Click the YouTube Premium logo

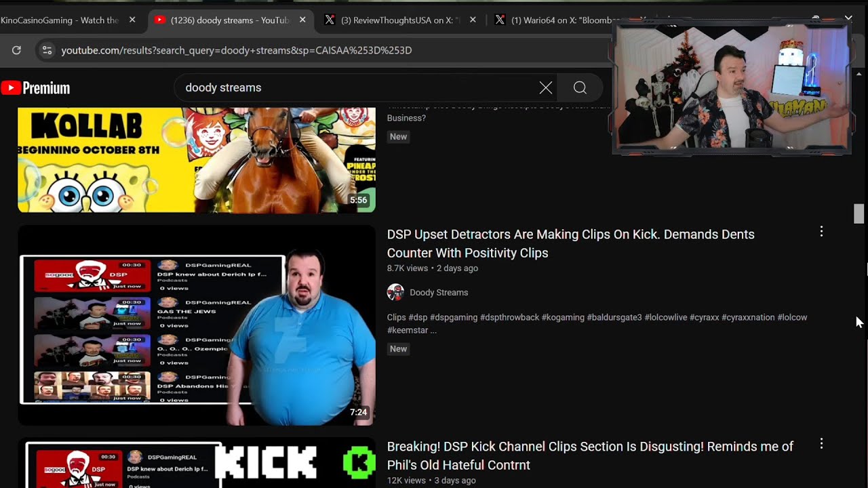coord(35,88)
